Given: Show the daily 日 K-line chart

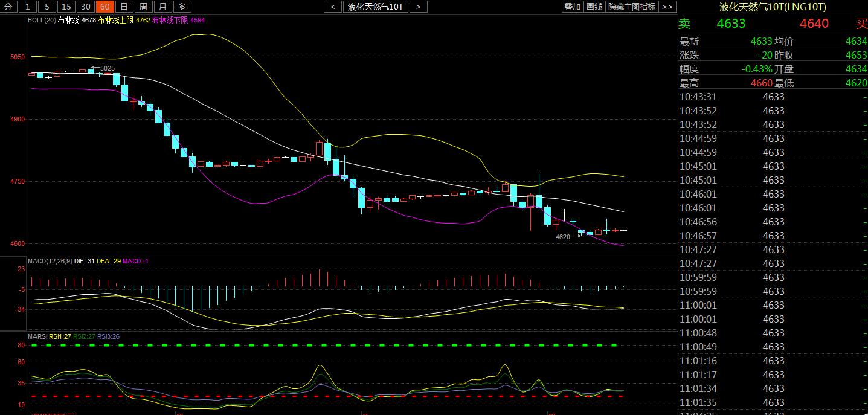Looking at the screenshot, I should [124, 7].
